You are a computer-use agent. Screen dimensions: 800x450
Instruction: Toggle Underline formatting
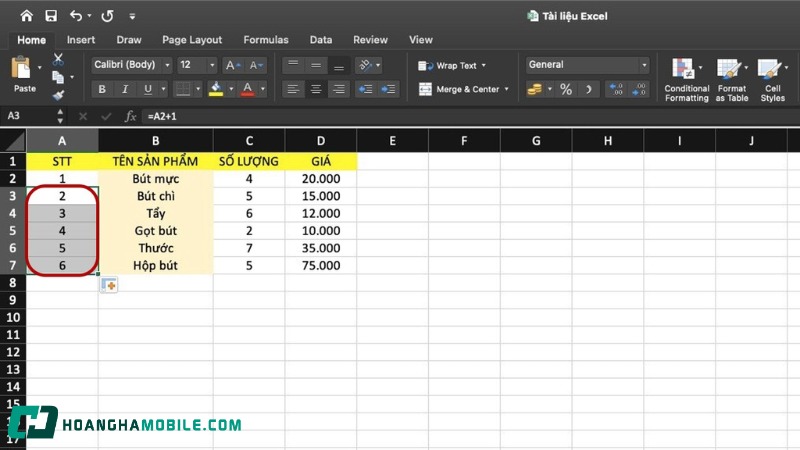click(x=148, y=89)
